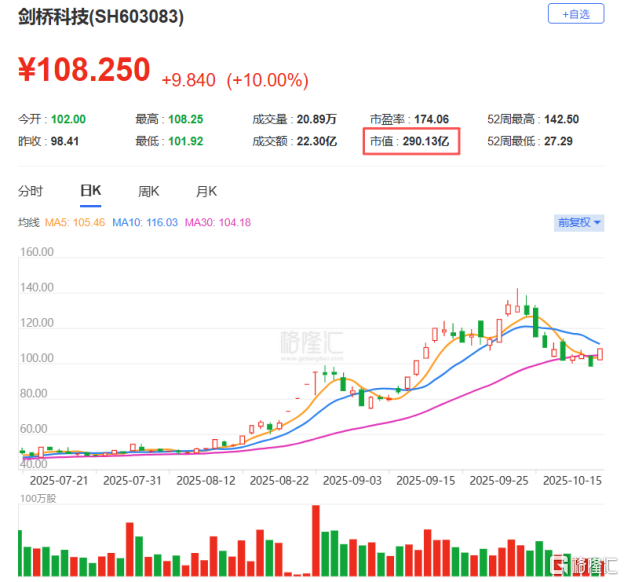Click the ¥108.250 current price
This screenshot has height=582, width=624.
pyautogui.click(x=83, y=70)
